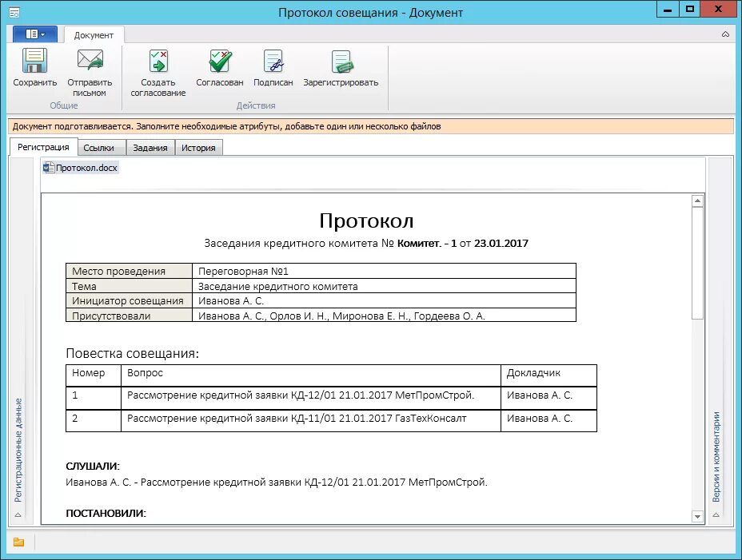Screen dimensions: 742x560
Task: Minimize the Протокол совещания window
Action: click(668, 9)
